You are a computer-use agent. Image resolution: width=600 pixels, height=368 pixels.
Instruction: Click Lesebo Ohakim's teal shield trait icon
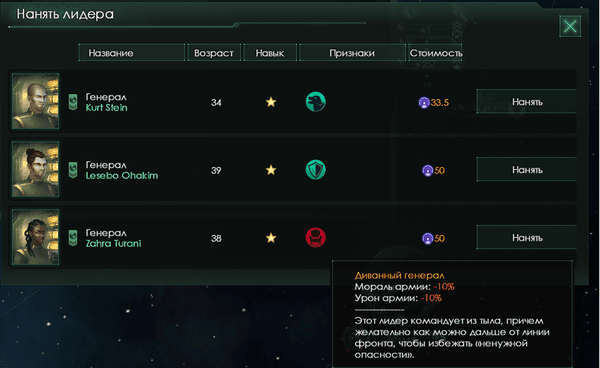tap(316, 170)
